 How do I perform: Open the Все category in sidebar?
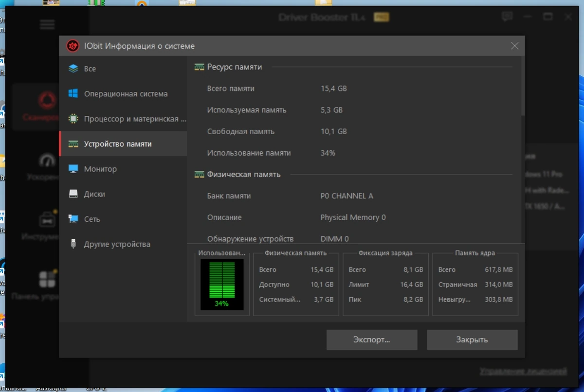[123, 69]
